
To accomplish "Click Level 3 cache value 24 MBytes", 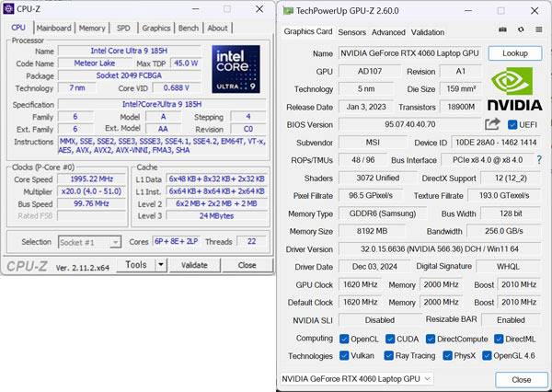I will pyautogui.click(x=216, y=216).
